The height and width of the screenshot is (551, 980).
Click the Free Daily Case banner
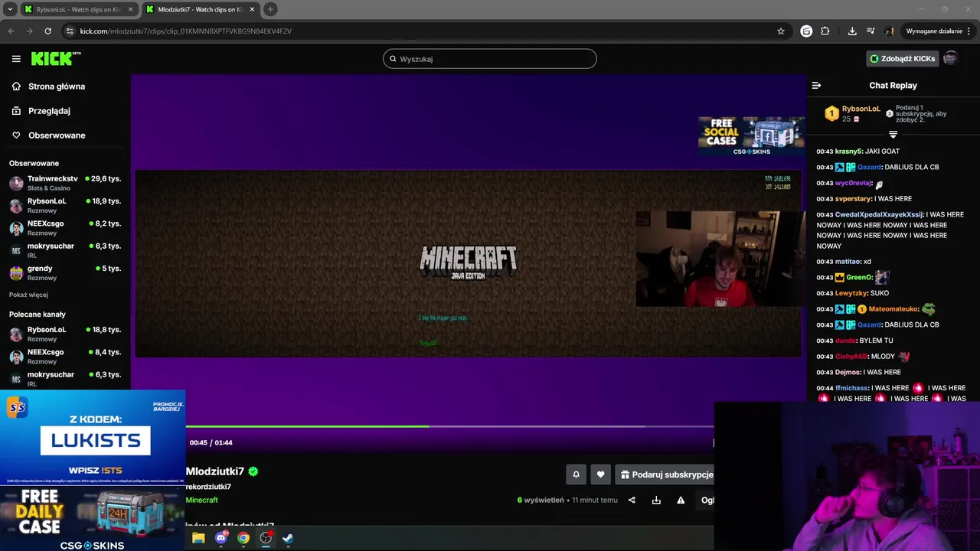click(93, 518)
